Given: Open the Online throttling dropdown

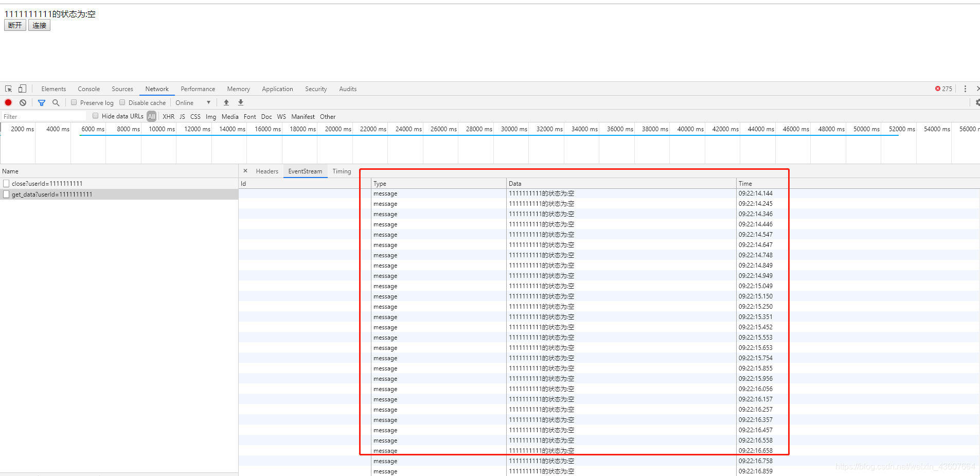Looking at the screenshot, I should tap(193, 102).
